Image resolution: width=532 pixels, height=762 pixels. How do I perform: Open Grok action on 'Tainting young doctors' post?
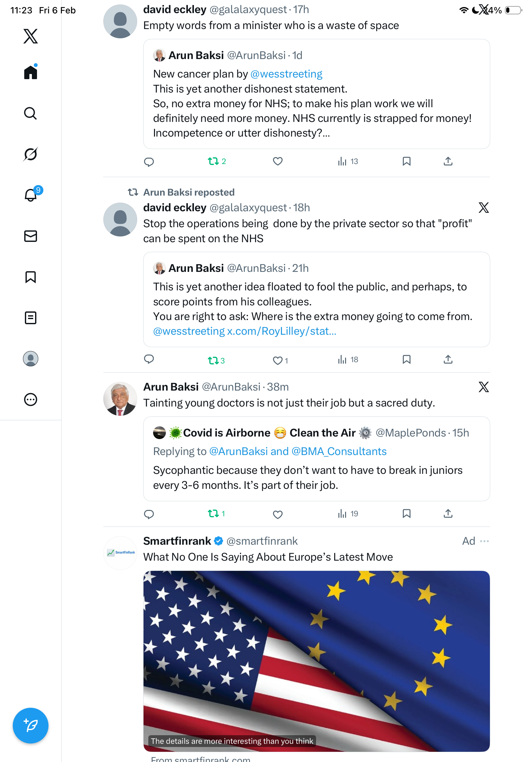pyautogui.click(x=484, y=387)
